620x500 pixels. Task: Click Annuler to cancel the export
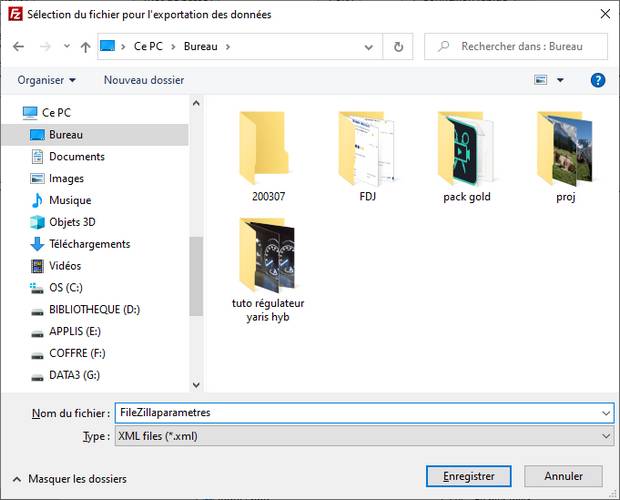[x=563, y=476]
